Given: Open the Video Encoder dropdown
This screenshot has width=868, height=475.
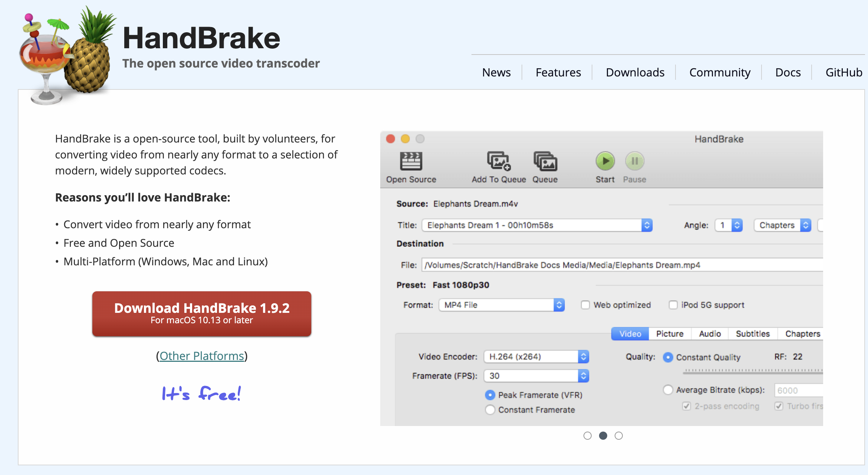Looking at the screenshot, I should 536,357.
